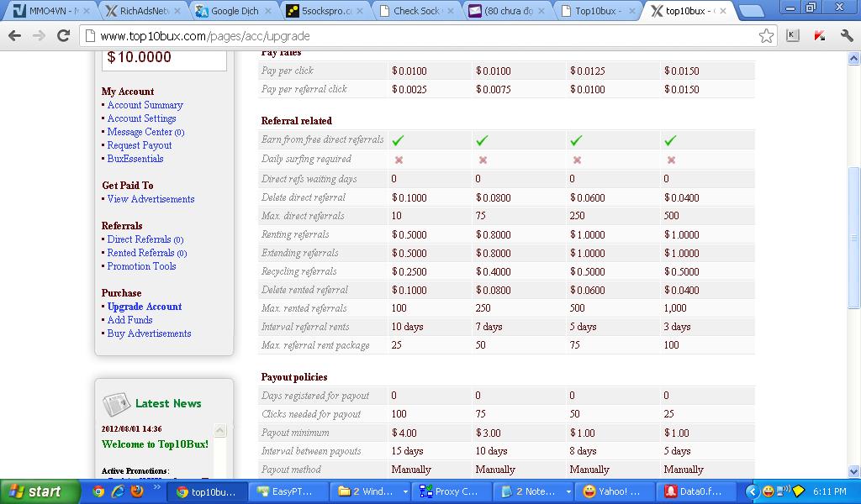
Task: Click the Kaspersky K extension icon
Action: pyautogui.click(x=792, y=36)
